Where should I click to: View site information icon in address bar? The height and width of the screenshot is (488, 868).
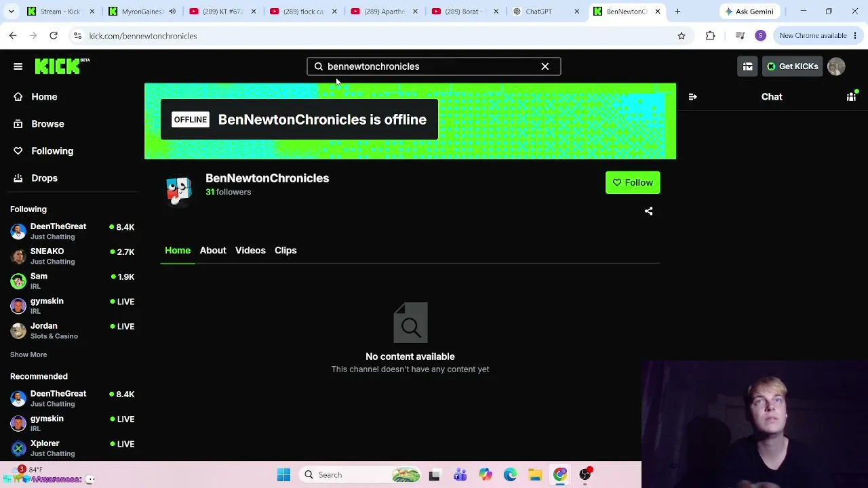point(77,36)
